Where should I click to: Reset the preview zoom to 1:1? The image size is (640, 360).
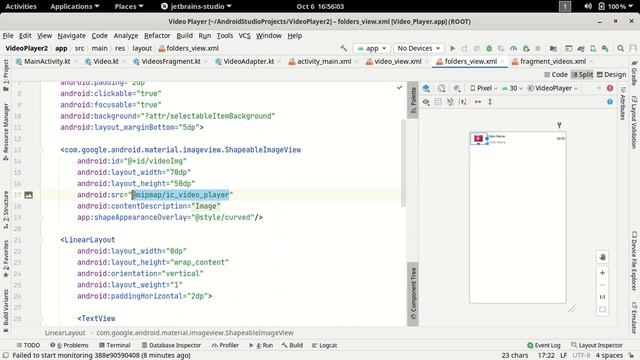pyautogui.click(x=602, y=297)
